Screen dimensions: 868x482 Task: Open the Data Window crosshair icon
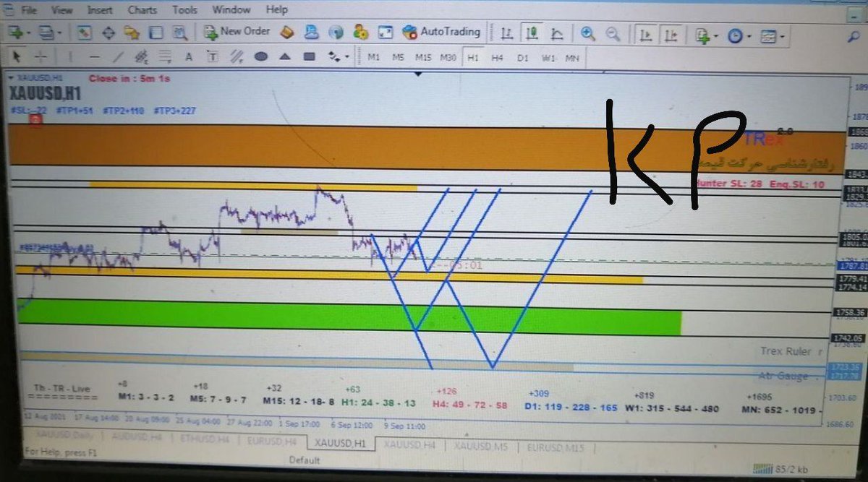tap(108, 33)
